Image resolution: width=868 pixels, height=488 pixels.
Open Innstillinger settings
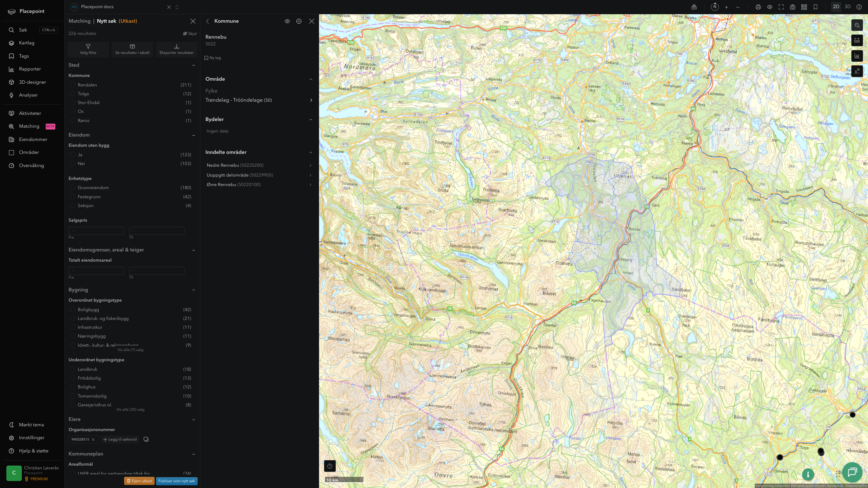(32, 438)
